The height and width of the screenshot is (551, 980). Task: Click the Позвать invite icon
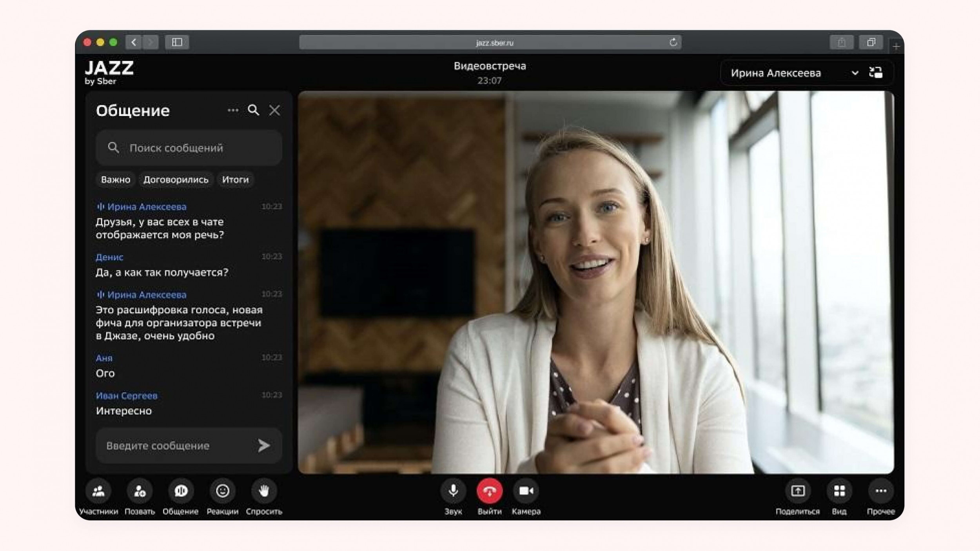(140, 491)
